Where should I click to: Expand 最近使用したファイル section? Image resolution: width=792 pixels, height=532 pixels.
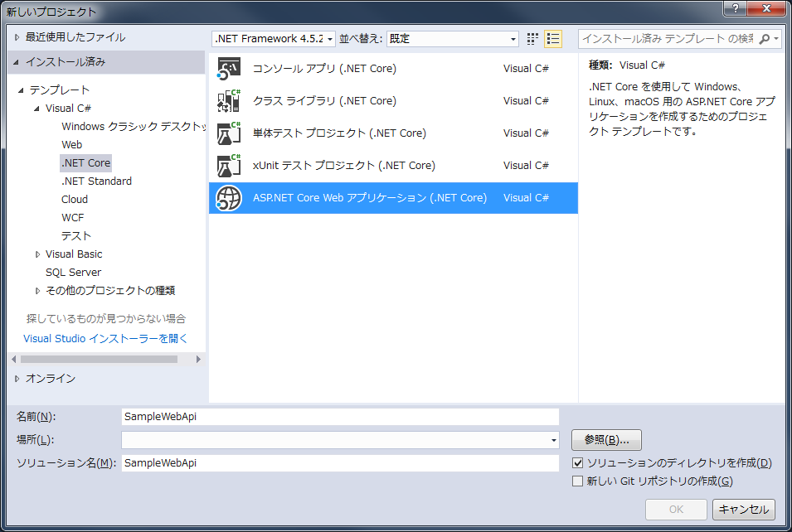point(17,37)
